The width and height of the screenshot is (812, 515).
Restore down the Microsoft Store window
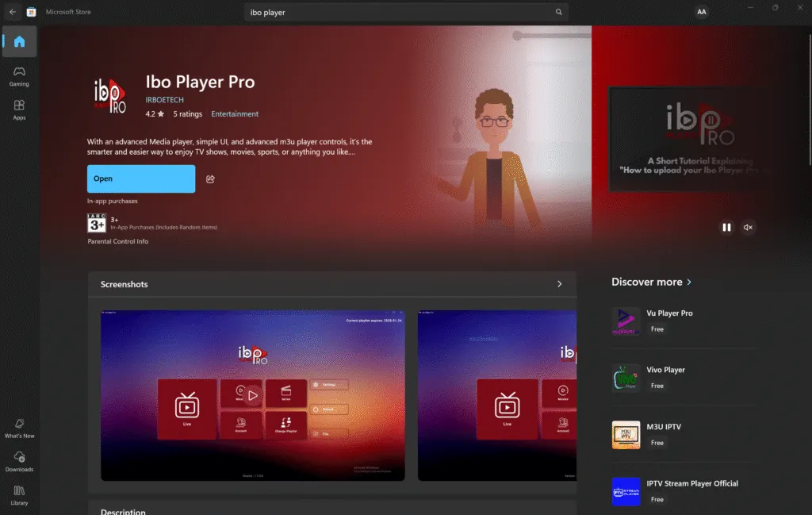tap(775, 7)
